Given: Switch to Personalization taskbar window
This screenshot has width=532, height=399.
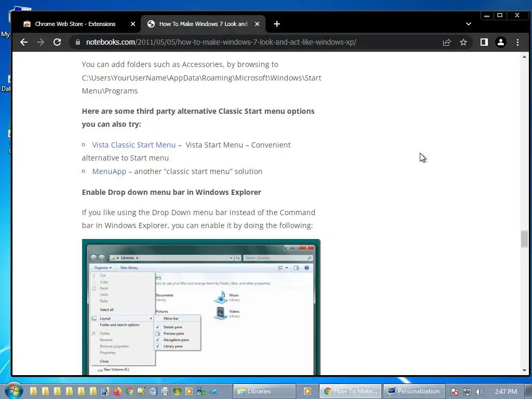Looking at the screenshot, I should (x=414, y=391).
